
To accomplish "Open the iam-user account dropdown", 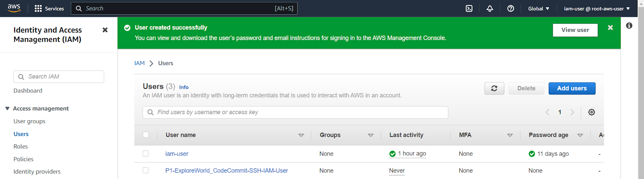I will tap(597, 8).
